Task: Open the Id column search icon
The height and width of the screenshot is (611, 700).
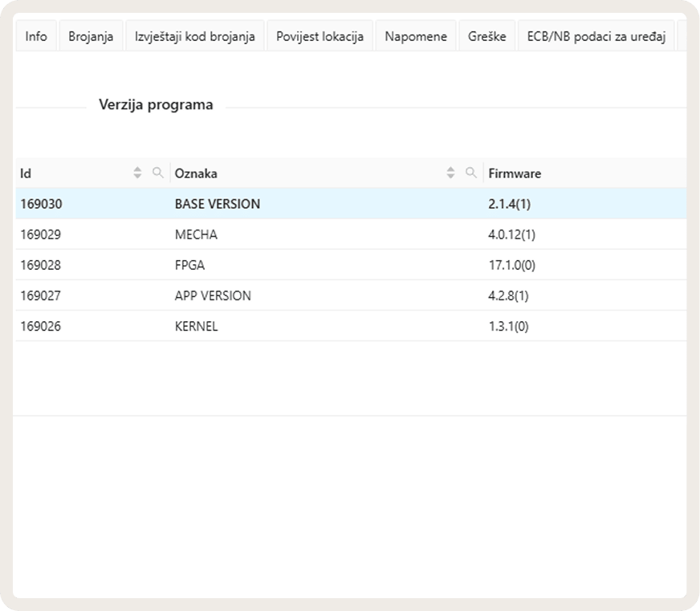Action: tap(157, 173)
